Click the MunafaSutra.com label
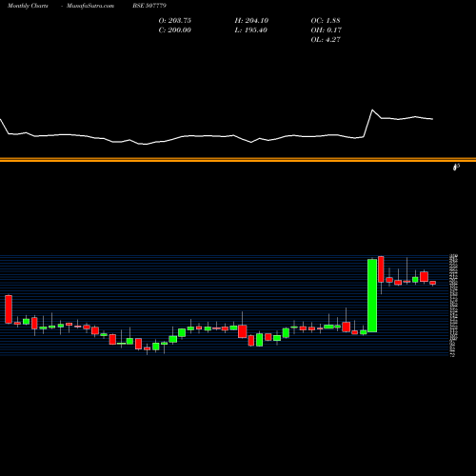The image size is (476, 476). coord(90,6)
